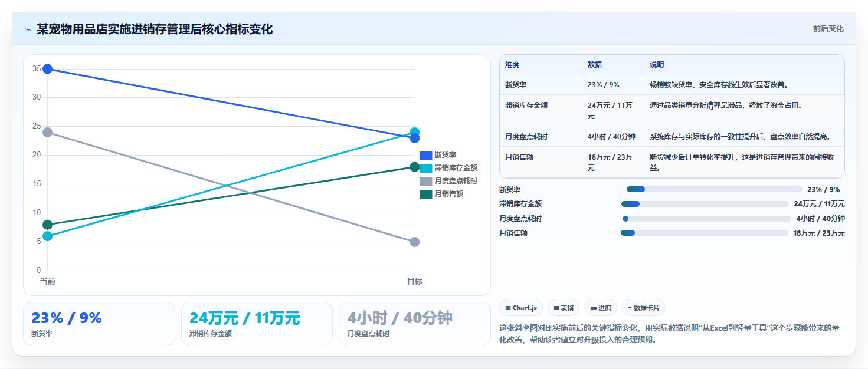Click the gray 月度盘点耗时 point at 24 on 当前

(x=48, y=132)
